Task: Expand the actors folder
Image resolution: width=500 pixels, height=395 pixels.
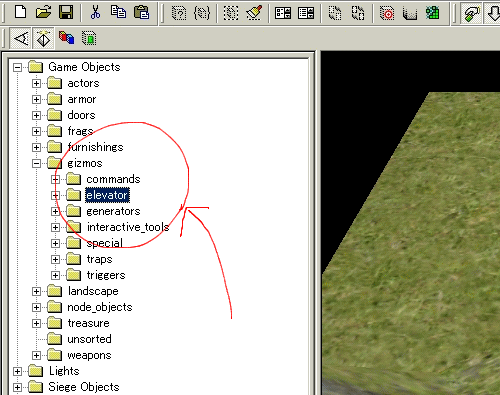Action: [36, 83]
